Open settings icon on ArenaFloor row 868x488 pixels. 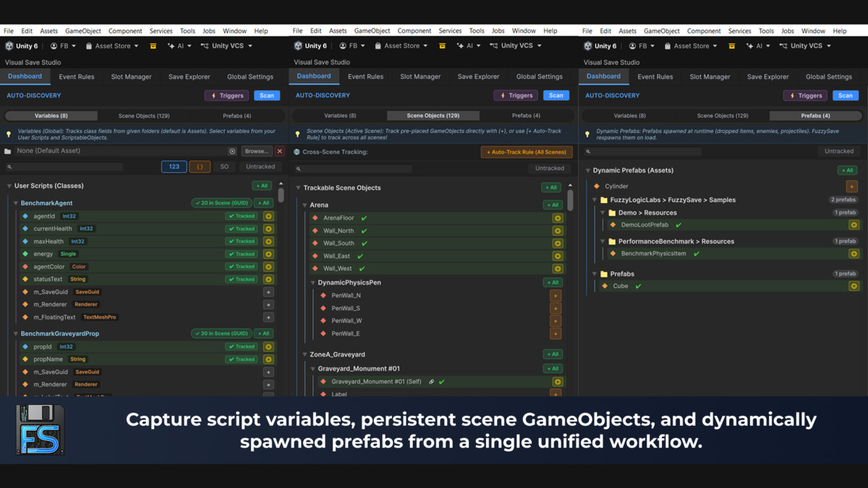(x=557, y=218)
